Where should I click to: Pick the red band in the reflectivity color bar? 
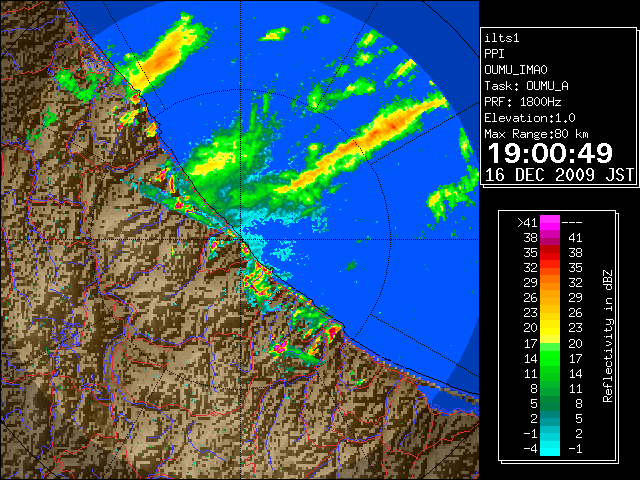point(550,253)
